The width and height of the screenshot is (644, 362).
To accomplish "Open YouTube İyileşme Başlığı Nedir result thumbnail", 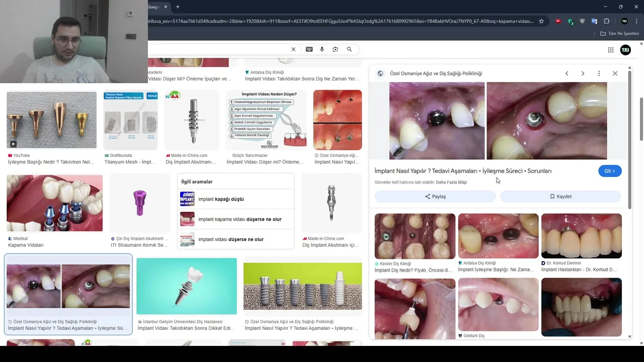I will click(x=51, y=120).
